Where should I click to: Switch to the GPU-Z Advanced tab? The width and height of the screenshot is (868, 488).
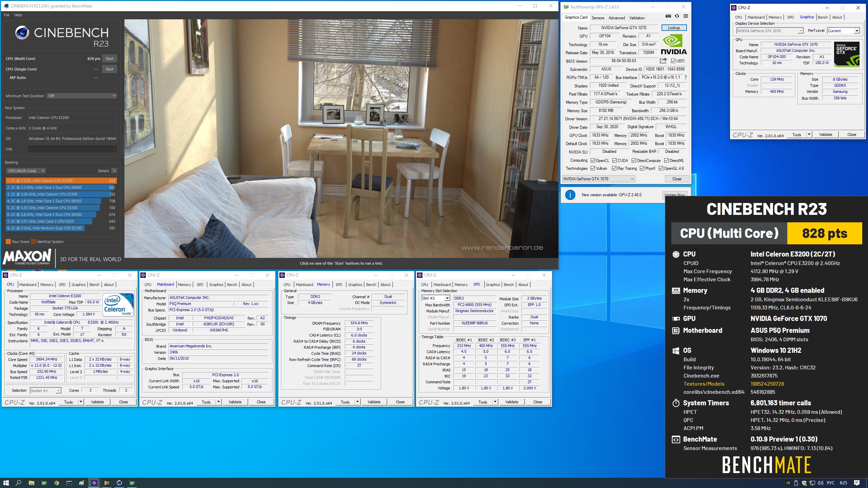(x=616, y=18)
